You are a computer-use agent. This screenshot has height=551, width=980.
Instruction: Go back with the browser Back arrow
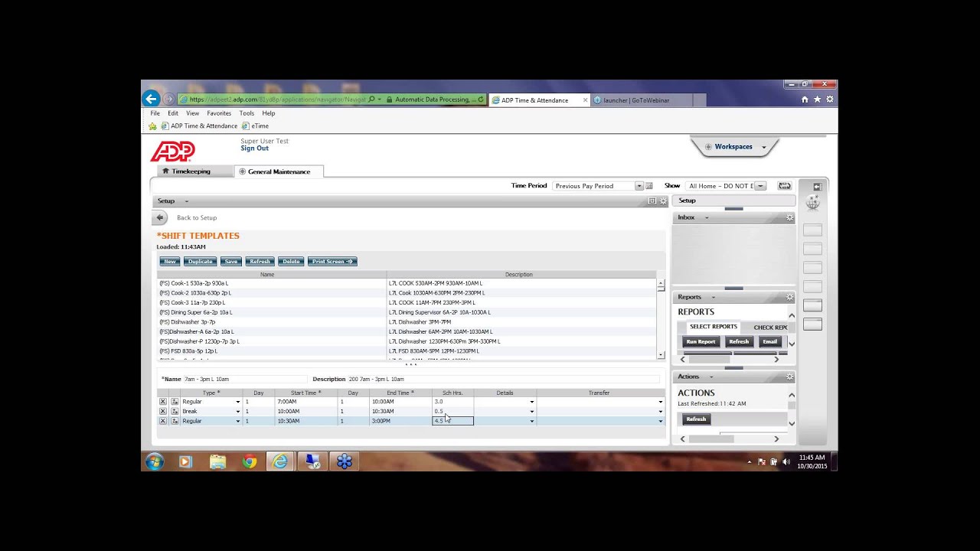coord(151,99)
